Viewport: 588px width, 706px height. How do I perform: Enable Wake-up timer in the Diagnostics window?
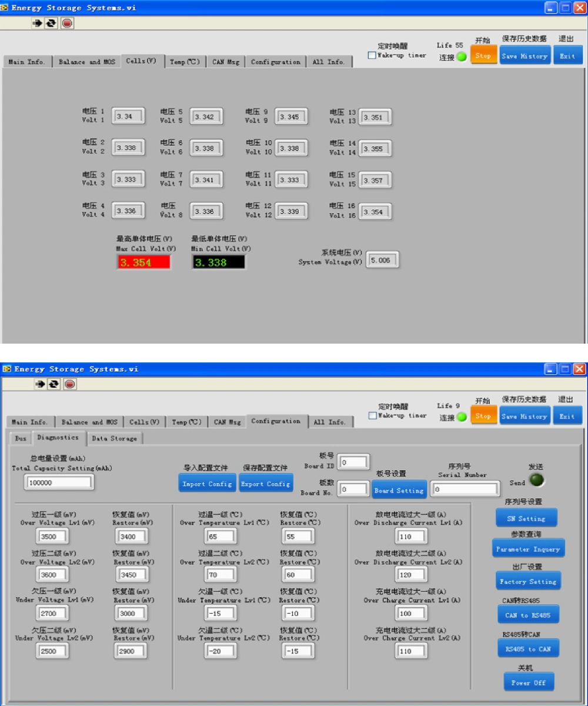click(372, 416)
